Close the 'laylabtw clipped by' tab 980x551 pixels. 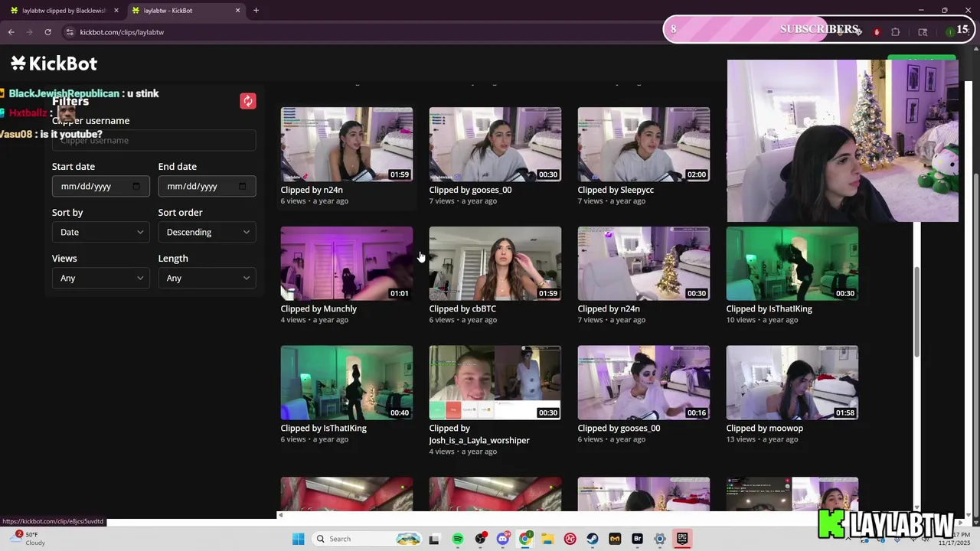(116, 10)
